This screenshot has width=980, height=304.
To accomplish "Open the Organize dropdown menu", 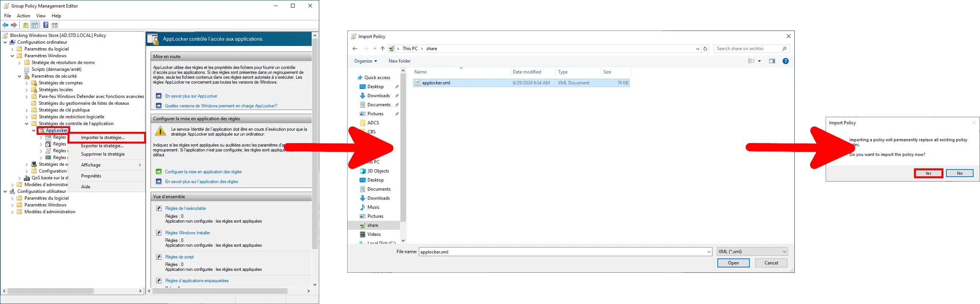I will pyautogui.click(x=365, y=61).
